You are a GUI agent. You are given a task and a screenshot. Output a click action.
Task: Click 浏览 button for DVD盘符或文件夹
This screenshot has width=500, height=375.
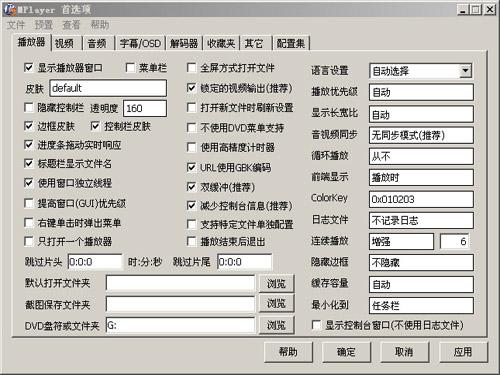[276, 325]
